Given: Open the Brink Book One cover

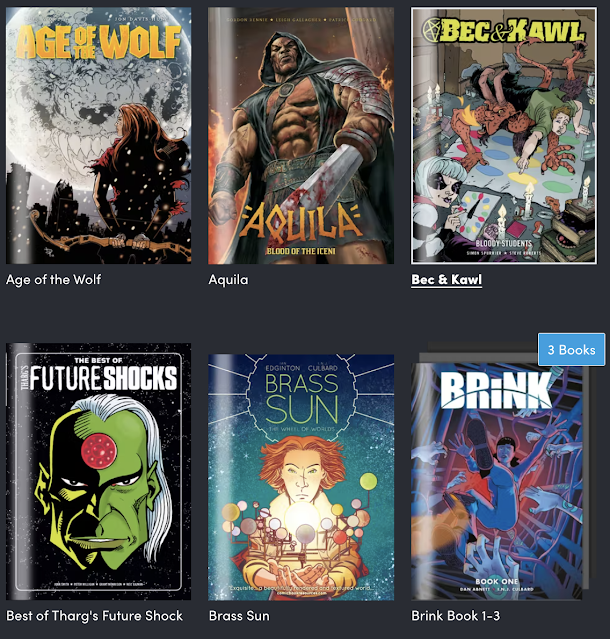Looking at the screenshot, I should (x=497, y=481).
